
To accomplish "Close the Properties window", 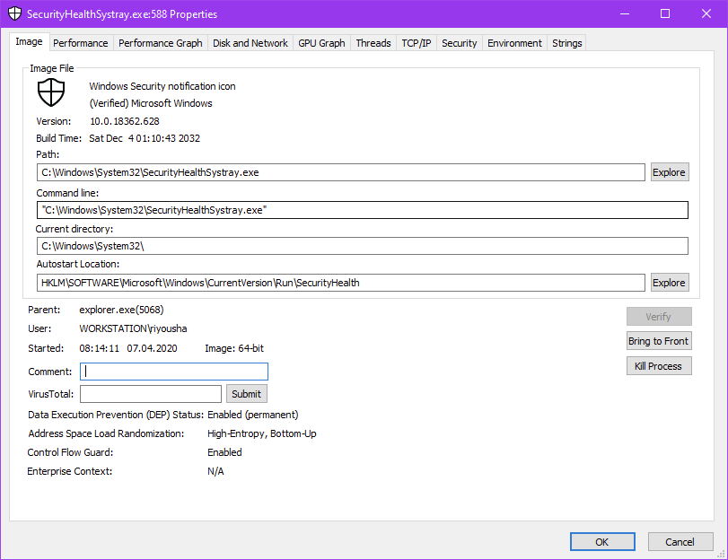I will tap(706, 14).
